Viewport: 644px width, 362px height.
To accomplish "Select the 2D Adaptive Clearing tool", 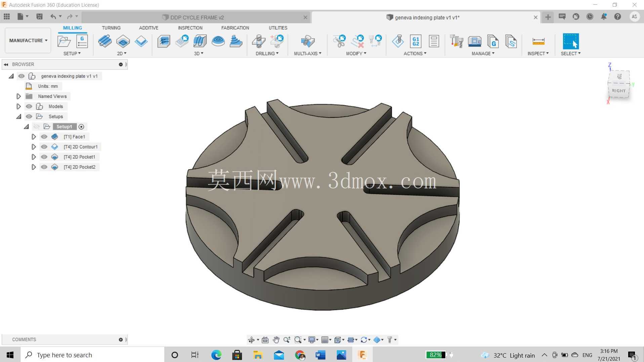I will point(105,41).
